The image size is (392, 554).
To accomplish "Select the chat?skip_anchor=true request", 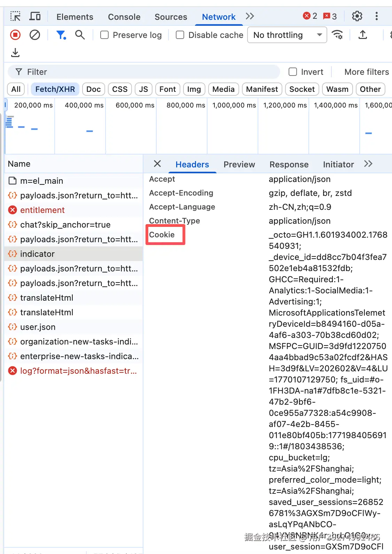I will pyautogui.click(x=74, y=225).
